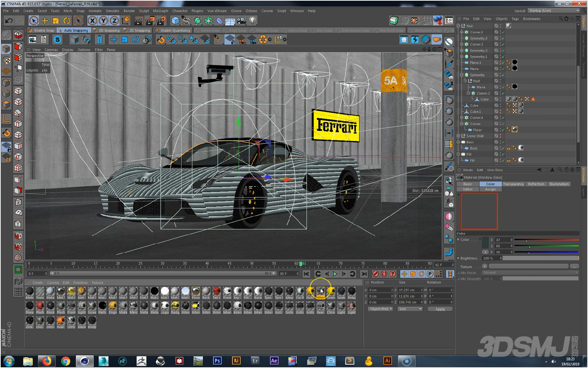Toggle enable checkmark for Symmetry.3 object
This screenshot has width=588, height=368.
pos(503,38)
